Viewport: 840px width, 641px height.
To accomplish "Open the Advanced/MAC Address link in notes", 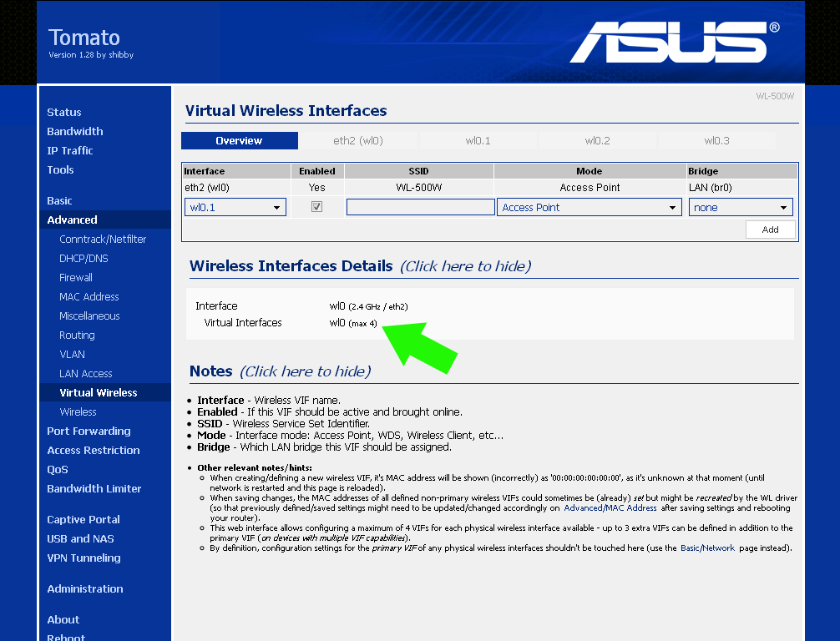I will (x=610, y=507).
